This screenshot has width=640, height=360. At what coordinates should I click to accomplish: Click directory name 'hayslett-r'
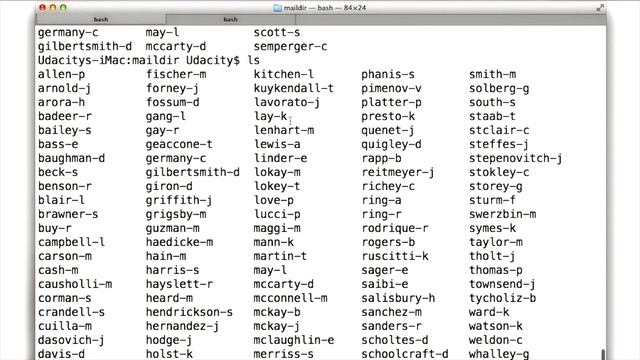point(179,284)
